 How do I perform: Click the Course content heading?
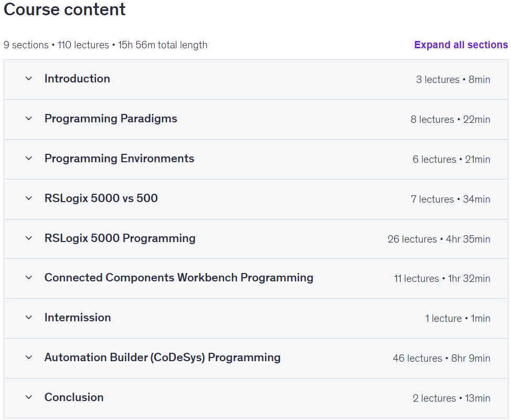click(x=65, y=9)
